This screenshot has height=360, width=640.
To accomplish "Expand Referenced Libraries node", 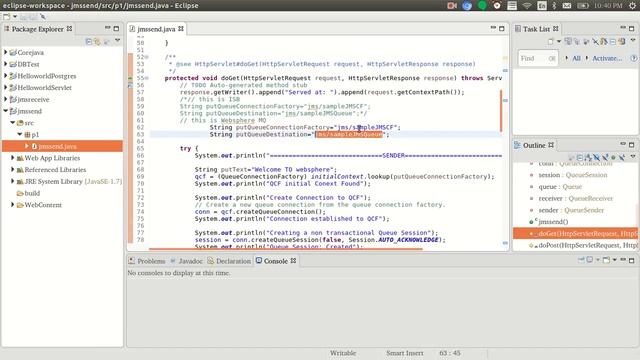I will [x=13, y=169].
